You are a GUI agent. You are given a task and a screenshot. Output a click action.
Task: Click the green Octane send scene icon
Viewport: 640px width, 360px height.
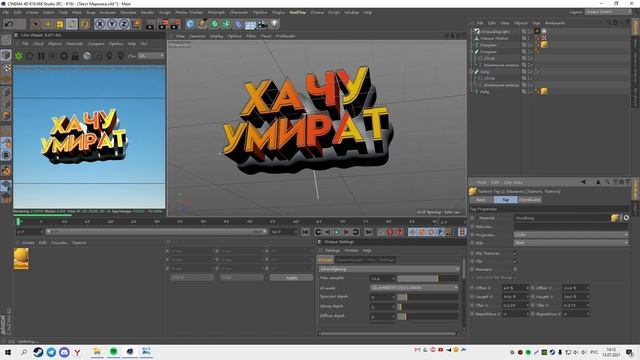(x=19, y=56)
